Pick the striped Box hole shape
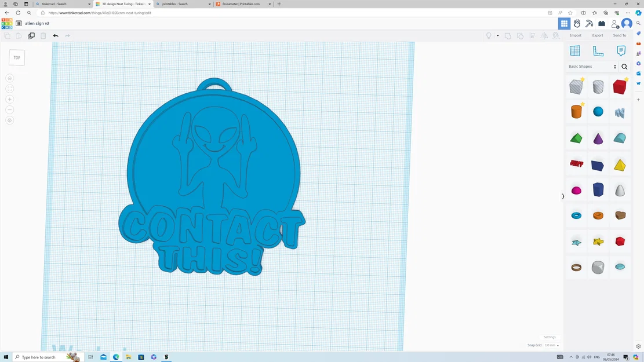Viewport: 644px width, 362px height. (576, 87)
